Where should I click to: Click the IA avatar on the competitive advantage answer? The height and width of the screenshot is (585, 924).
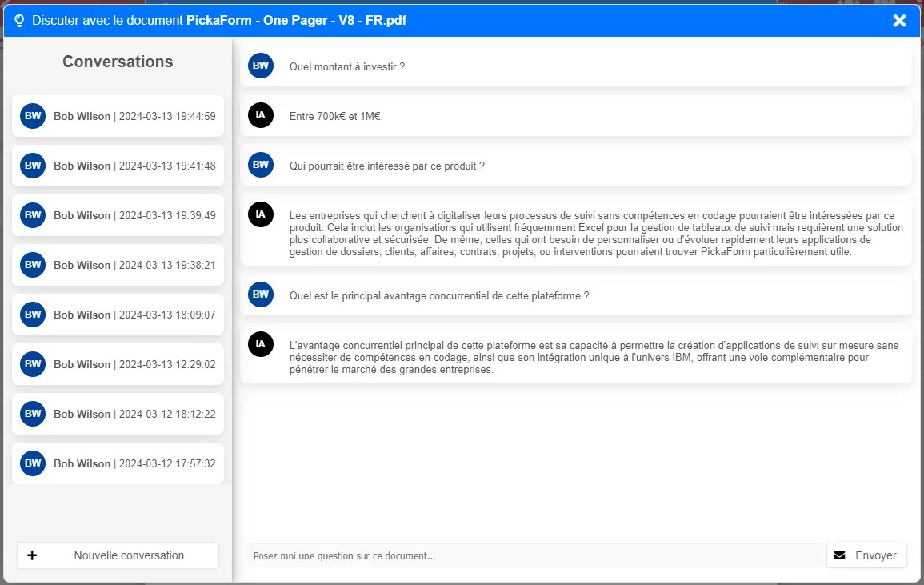click(x=260, y=344)
